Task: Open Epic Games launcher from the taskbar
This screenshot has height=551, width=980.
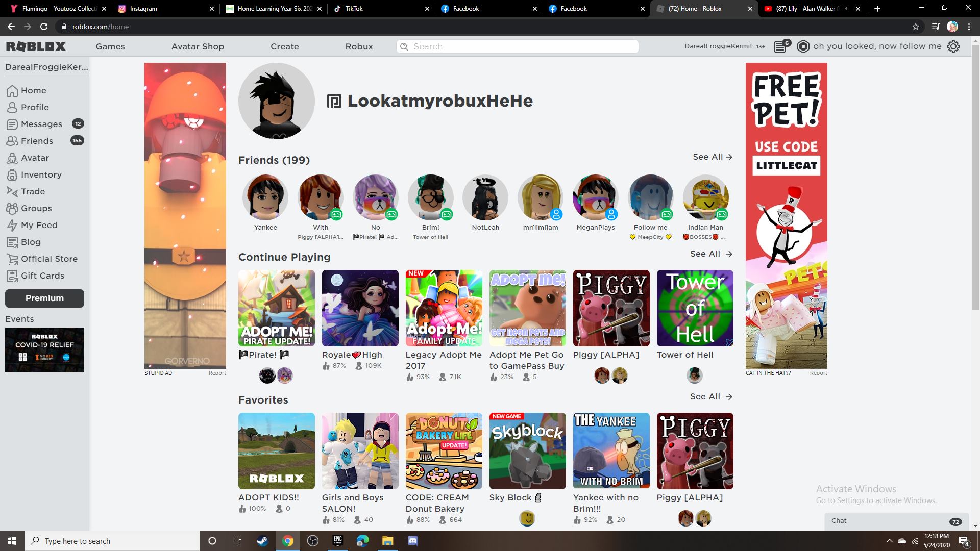Action: pyautogui.click(x=337, y=541)
